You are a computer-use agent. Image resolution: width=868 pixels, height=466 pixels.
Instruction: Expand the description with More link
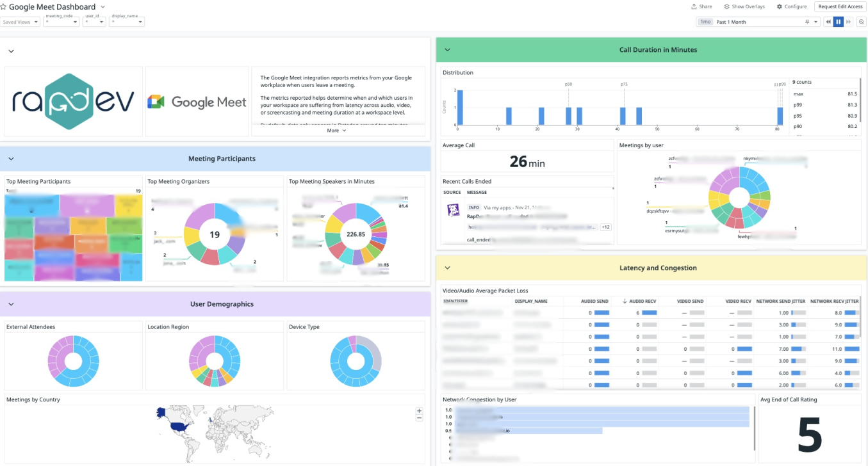(336, 131)
